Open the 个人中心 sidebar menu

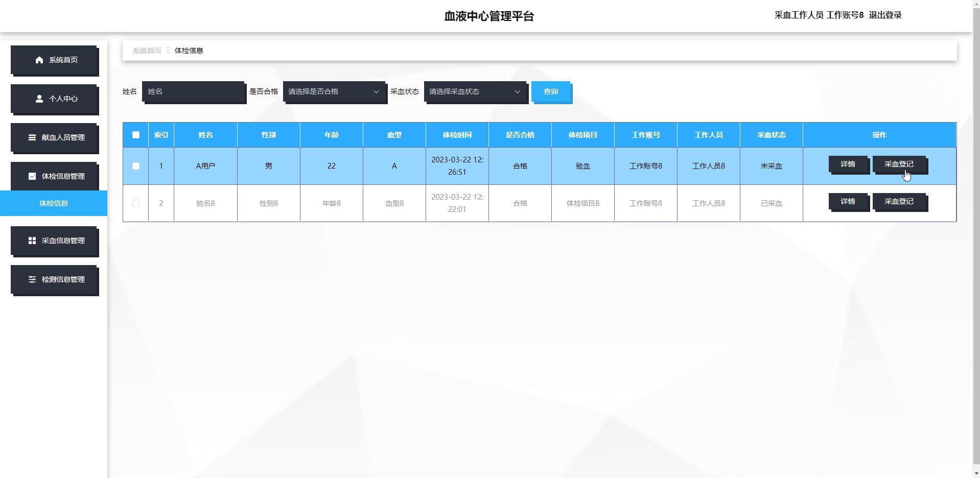54,99
